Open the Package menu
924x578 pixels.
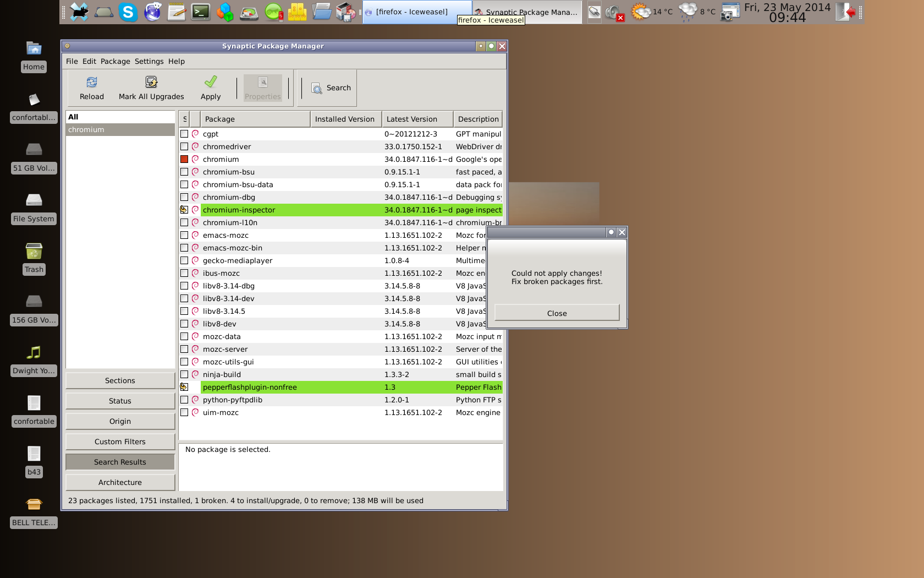click(x=116, y=61)
